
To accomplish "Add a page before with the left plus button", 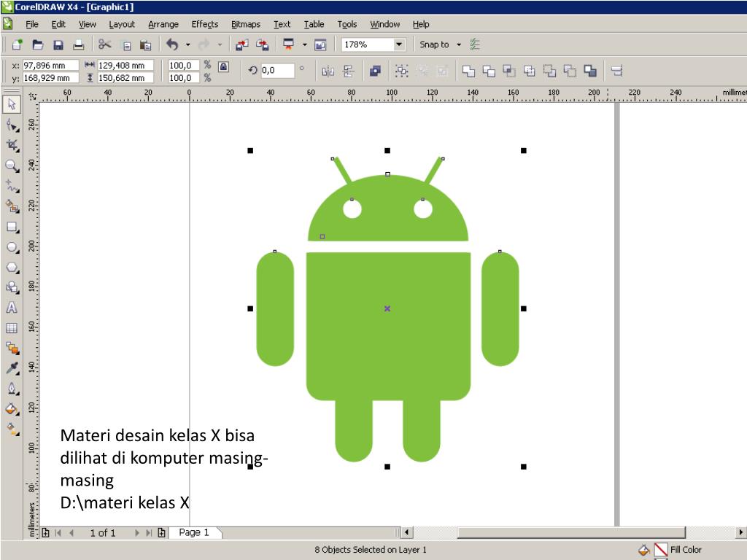I will (46, 533).
